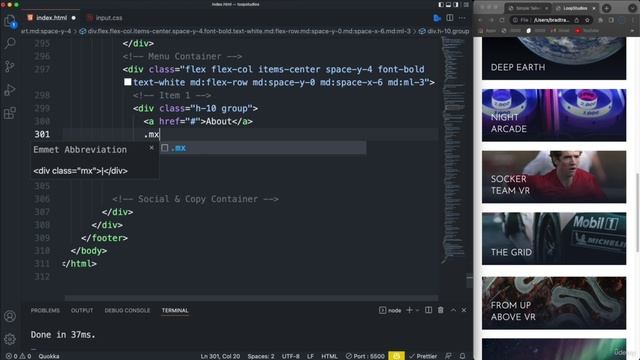Open the PROBLEMS panel tab
This screenshot has height=360, width=640.
45,310
